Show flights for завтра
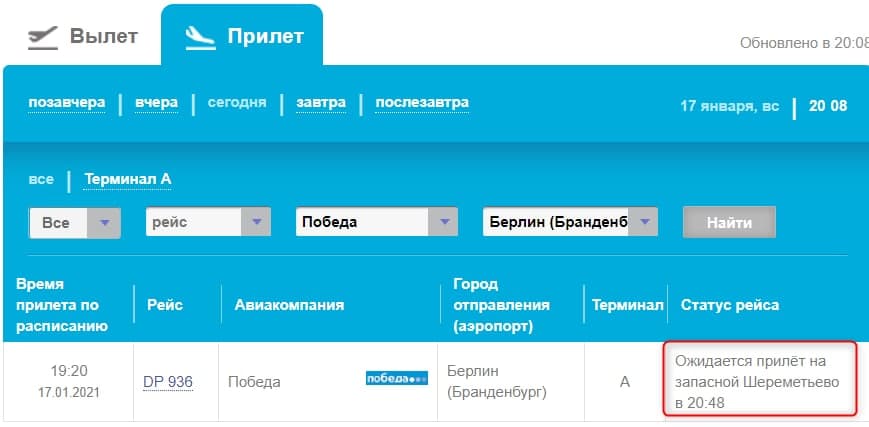Screen dimensions: 869x427 click(321, 102)
